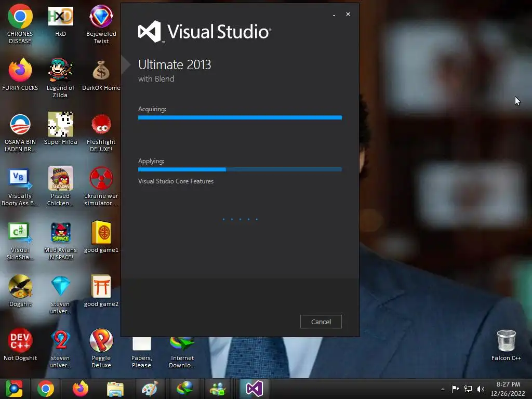Open the volume speaker tray icon
This screenshot has height=399, width=532.
coord(481,389)
